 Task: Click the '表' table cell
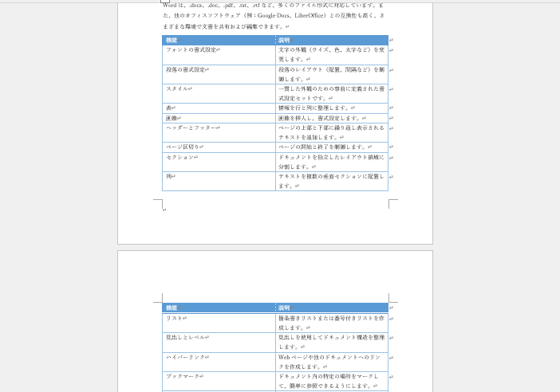pos(219,108)
